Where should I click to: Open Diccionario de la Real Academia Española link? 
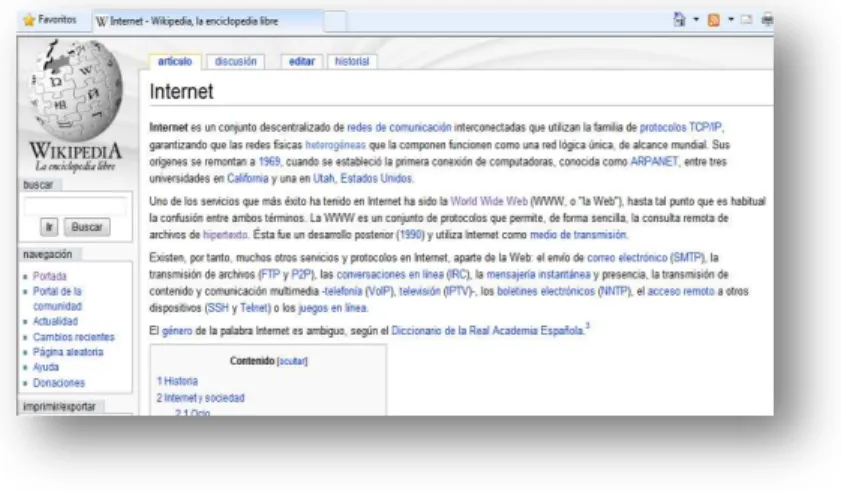(488, 331)
